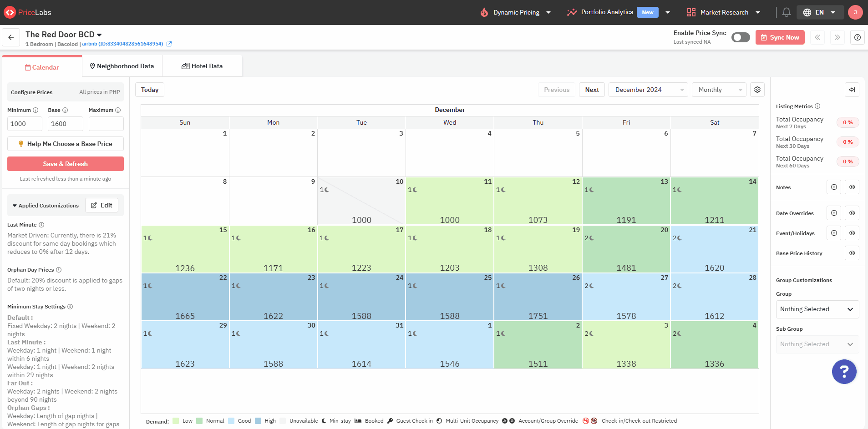
Task: Open the Group Nothing Selected dropdown
Action: [817, 309]
